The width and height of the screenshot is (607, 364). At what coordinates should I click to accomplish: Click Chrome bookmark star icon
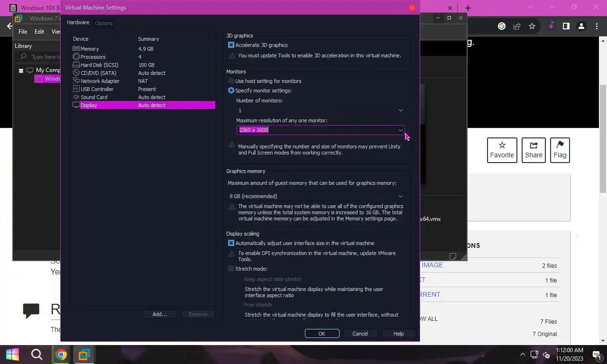532,27
